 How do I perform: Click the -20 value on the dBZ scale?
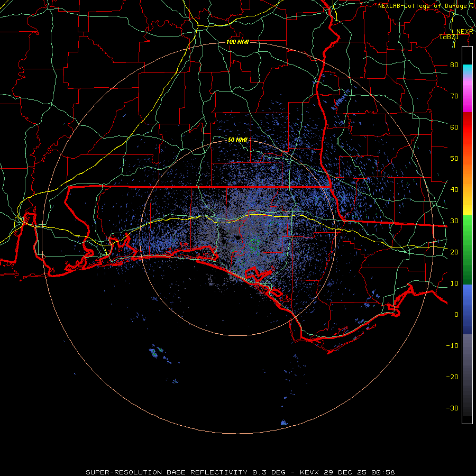click(452, 377)
